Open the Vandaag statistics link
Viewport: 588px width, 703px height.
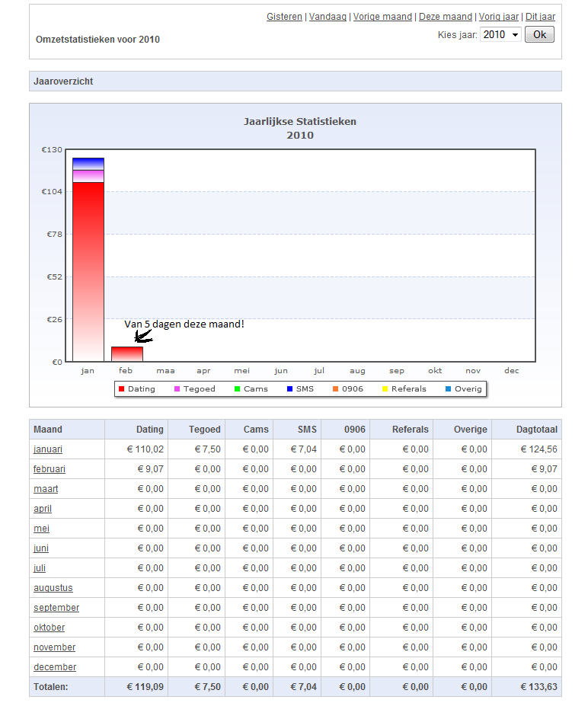coord(328,17)
